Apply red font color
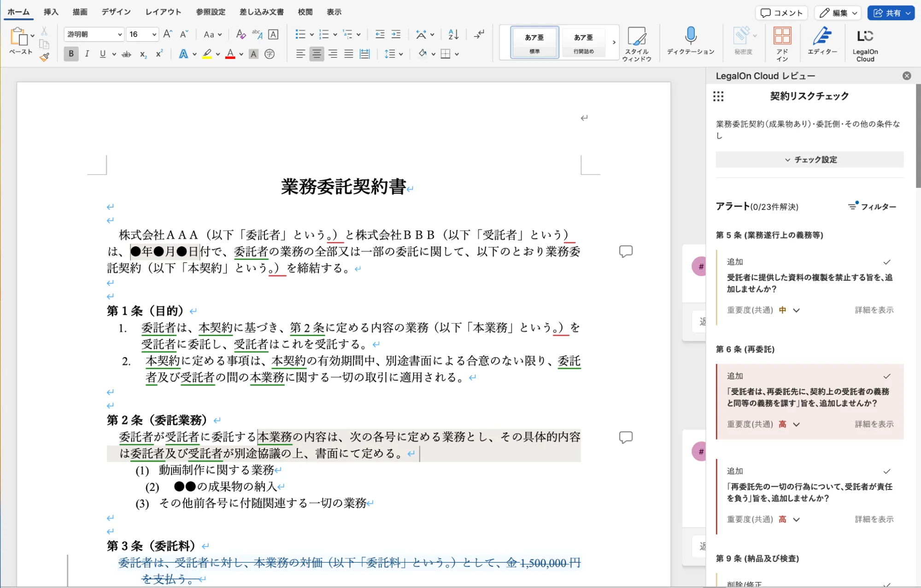This screenshot has width=921, height=588. (230, 54)
